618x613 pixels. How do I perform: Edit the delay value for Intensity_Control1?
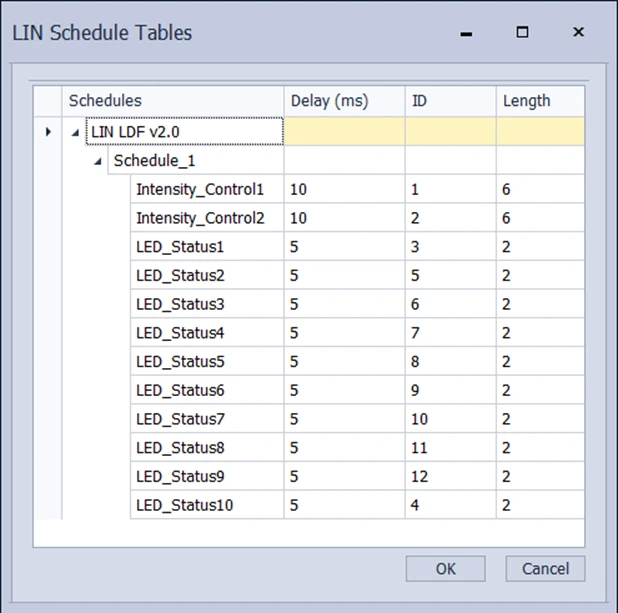pyautogui.click(x=344, y=189)
